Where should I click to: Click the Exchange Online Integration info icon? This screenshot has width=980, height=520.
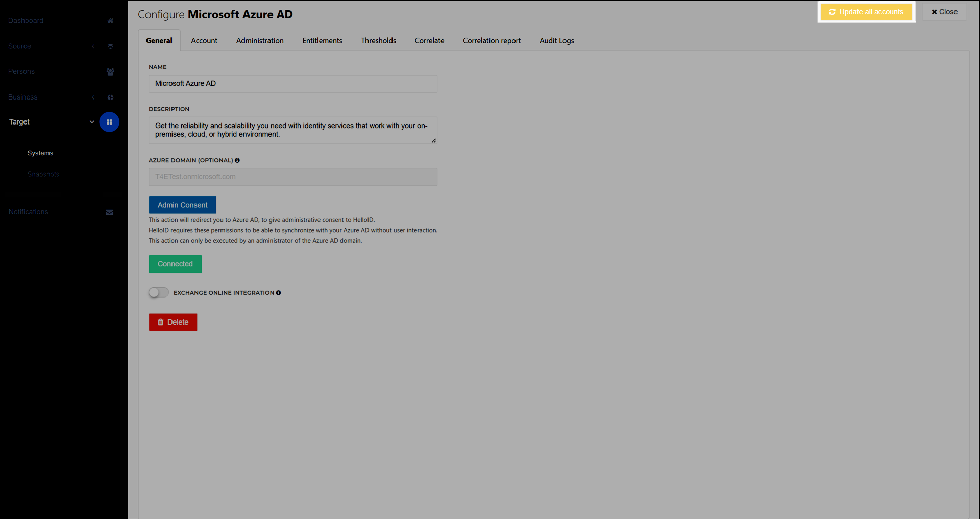(x=278, y=293)
